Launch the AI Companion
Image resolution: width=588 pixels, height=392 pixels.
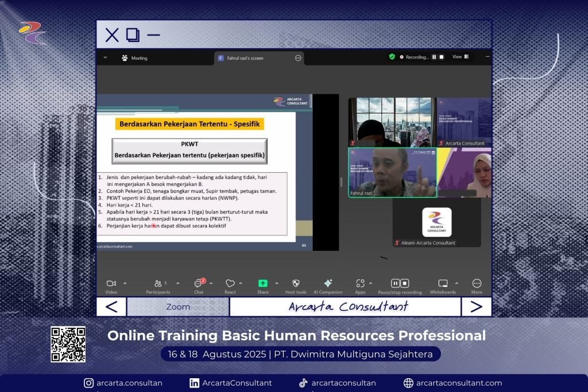pos(328,284)
